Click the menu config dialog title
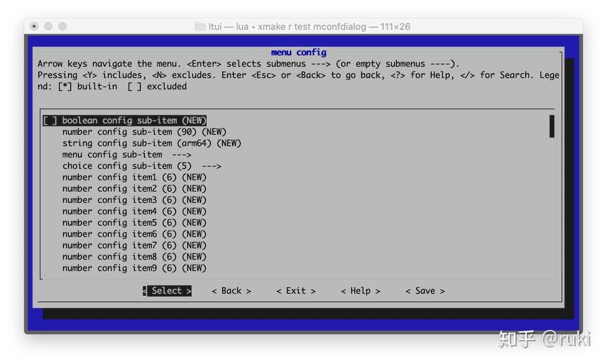The width and height of the screenshot is (607, 364). (x=298, y=53)
